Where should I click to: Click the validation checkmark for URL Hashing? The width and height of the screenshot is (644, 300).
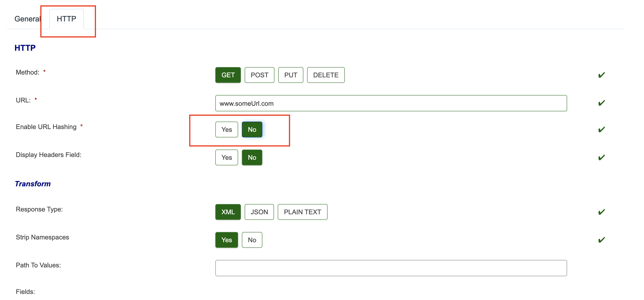pos(601,130)
